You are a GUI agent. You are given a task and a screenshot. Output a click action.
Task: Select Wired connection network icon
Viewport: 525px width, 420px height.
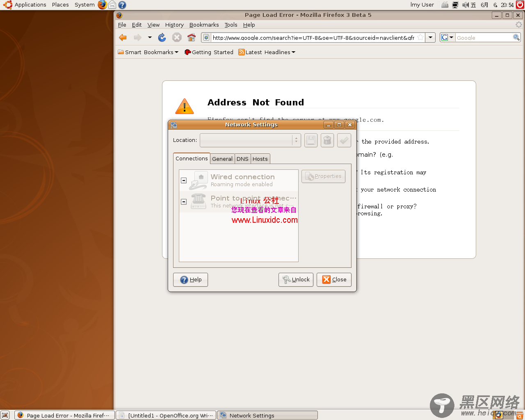point(198,180)
